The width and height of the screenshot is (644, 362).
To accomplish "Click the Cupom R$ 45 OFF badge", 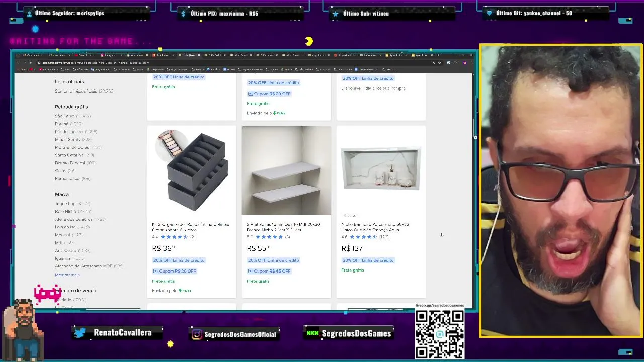I will coord(269,271).
